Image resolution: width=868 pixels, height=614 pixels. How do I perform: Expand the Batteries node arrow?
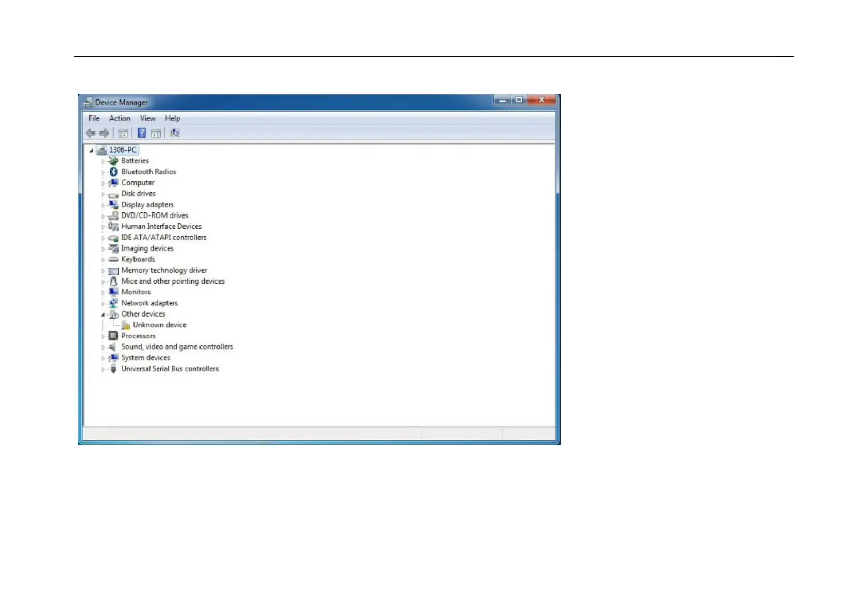tap(103, 161)
